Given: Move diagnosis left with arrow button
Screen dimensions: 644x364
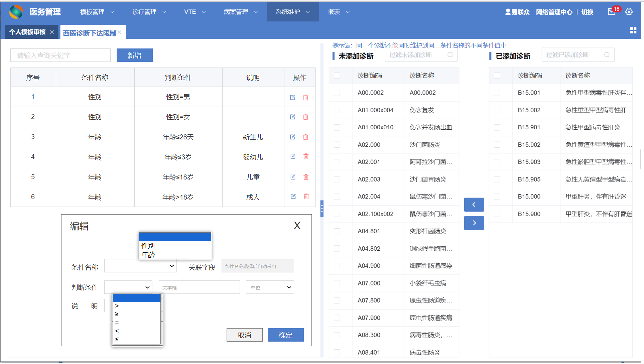Looking at the screenshot, I should pos(474,205).
